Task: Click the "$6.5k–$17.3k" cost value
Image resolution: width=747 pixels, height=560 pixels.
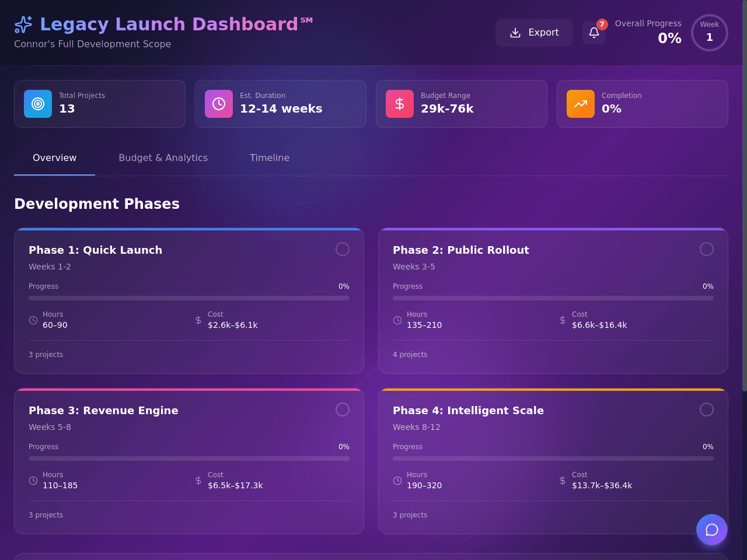Action: tap(235, 485)
